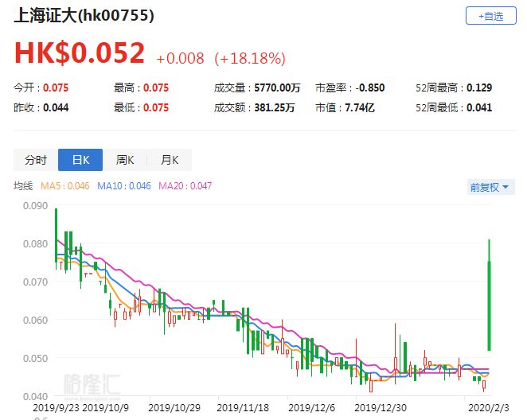Image resolution: width=527 pixels, height=420 pixels.
Task: Click the 0.040 price axis label
Action: point(35,396)
